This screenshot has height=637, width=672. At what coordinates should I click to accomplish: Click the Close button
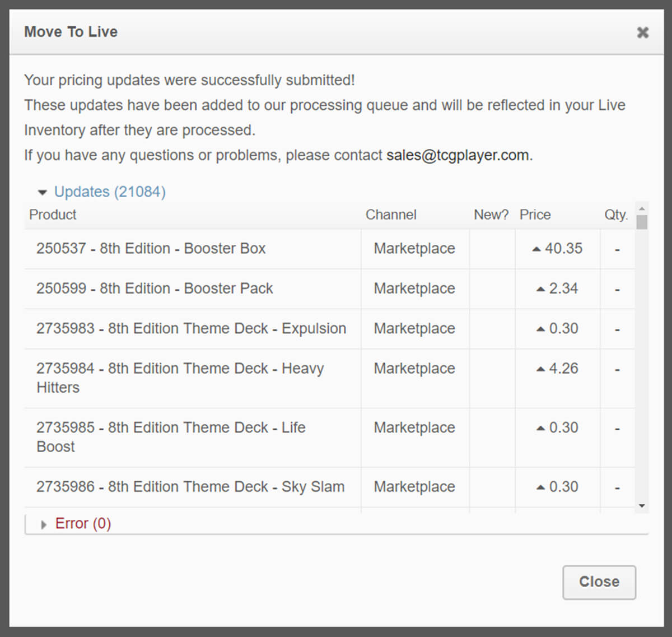click(x=599, y=582)
